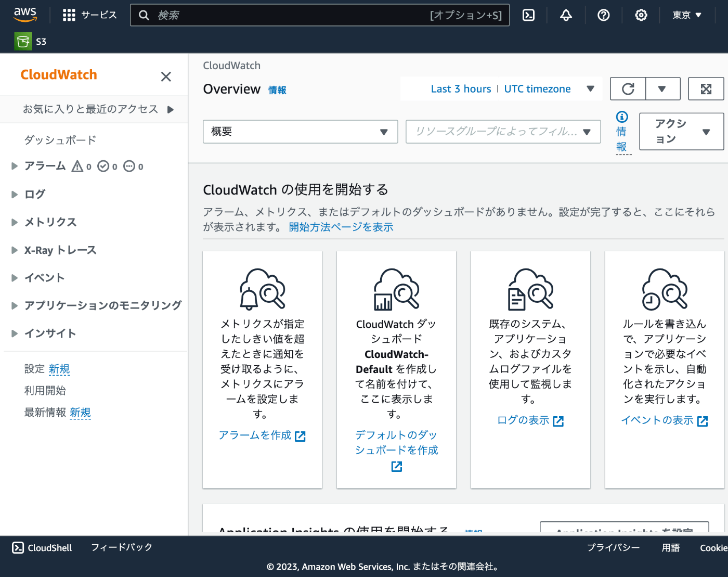This screenshot has height=577, width=728.
Task: Expand the インサイト navigation item
Action: tap(15, 334)
